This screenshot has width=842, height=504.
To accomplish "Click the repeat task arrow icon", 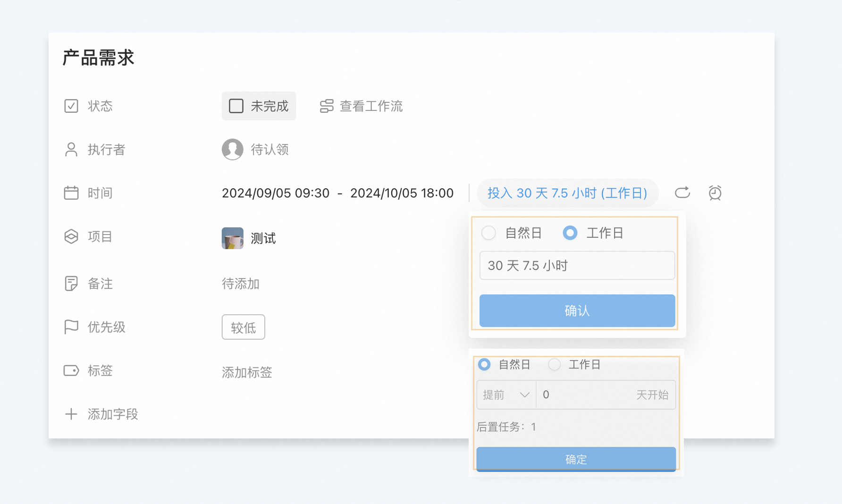I will pyautogui.click(x=682, y=193).
